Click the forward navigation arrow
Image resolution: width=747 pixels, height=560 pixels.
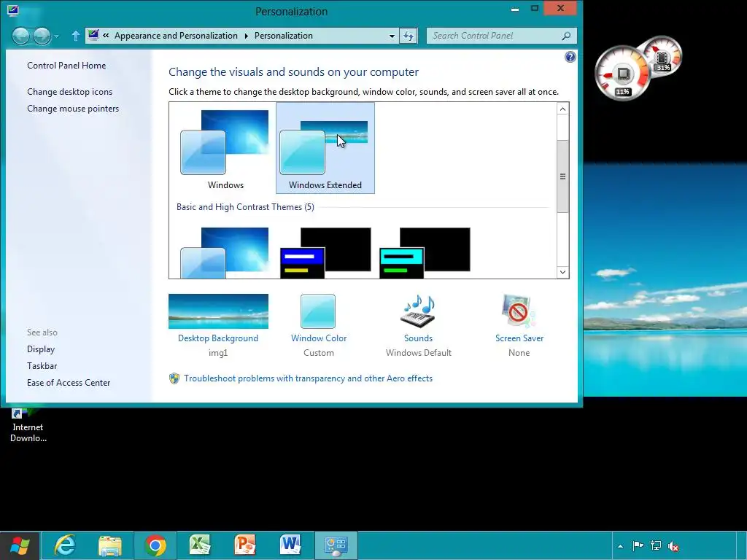click(42, 36)
